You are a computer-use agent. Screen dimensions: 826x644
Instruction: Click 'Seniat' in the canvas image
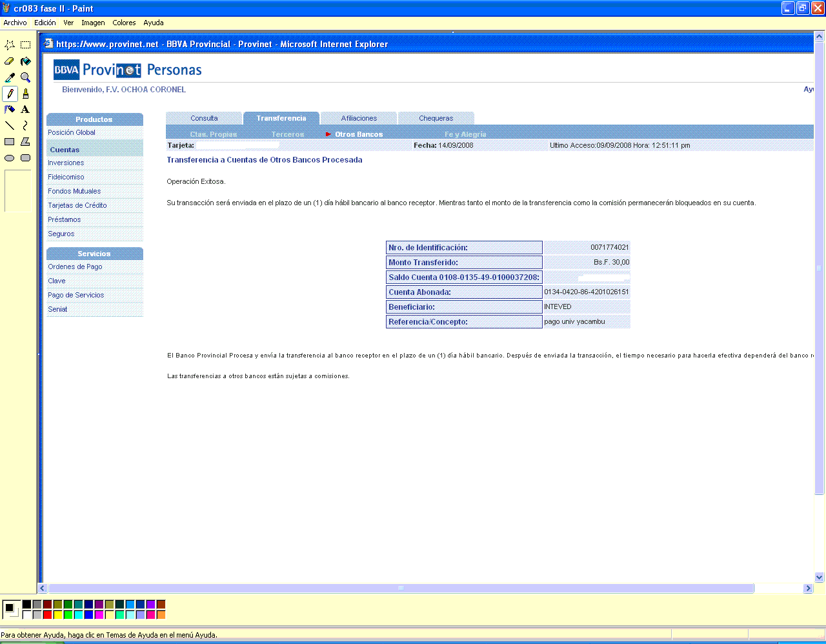click(57, 309)
